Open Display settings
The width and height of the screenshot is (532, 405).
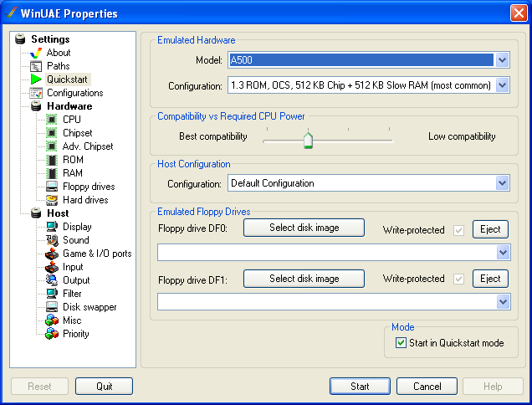pyautogui.click(x=77, y=227)
